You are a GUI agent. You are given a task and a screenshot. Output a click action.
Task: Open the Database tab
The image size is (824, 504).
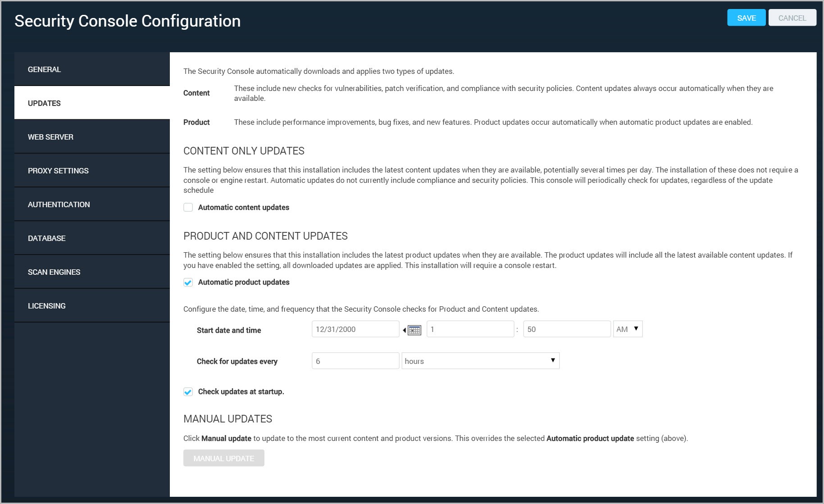(92, 238)
